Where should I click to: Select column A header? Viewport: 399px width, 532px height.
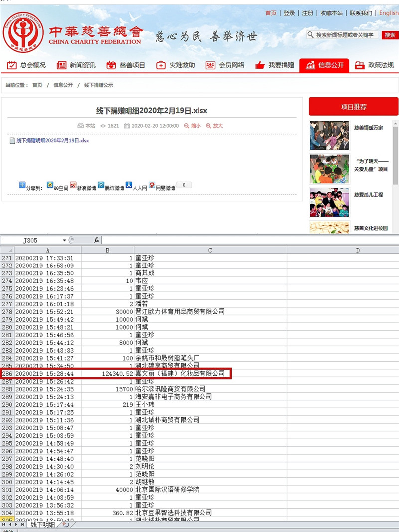coord(47,250)
